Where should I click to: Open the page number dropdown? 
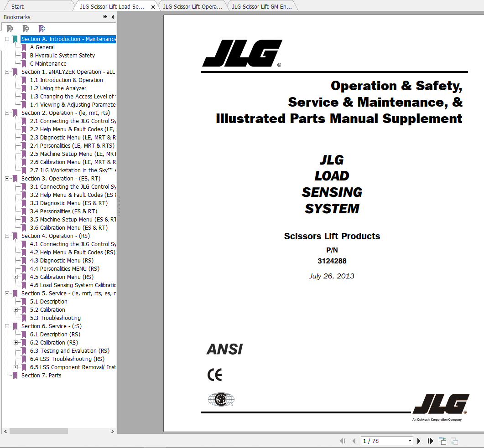(410, 441)
